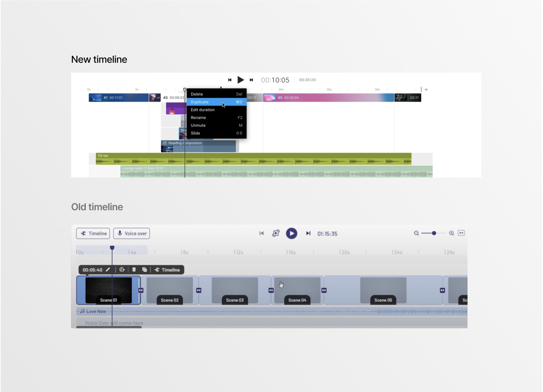This screenshot has width=543, height=392.
Task: Open the Timeline button in old timeline toolbar
Action: click(x=93, y=233)
